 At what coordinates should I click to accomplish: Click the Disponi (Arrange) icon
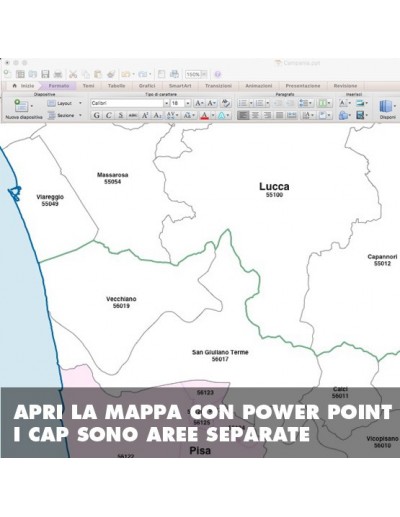(385, 107)
